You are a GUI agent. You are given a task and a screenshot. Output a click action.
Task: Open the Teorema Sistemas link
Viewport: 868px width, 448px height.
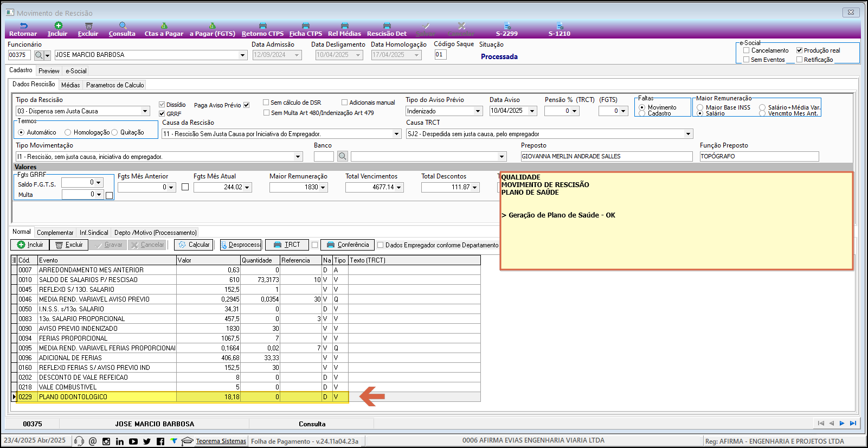pyautogui.click(x=221, y=441)
